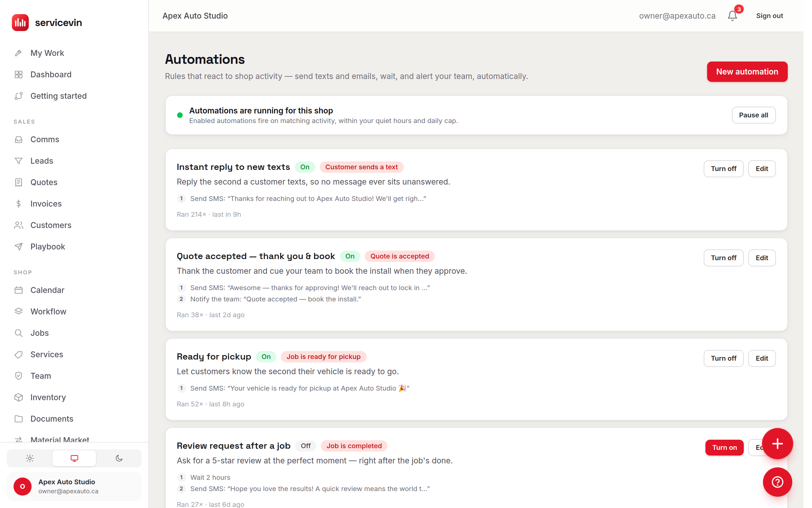812x508 pixels.
Task: Create a New automation
Action: 747,72
